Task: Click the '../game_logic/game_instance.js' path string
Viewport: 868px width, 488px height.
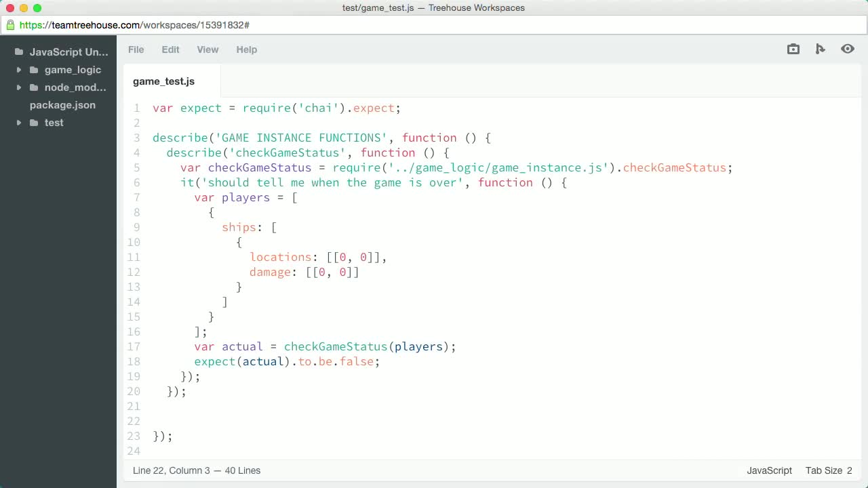Action: 498,168
